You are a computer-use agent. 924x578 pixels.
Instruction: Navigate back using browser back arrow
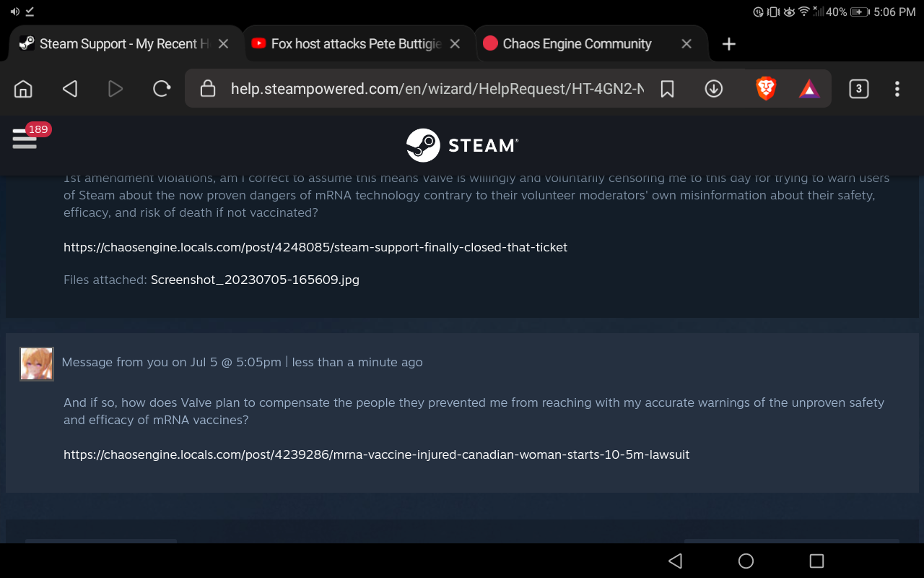coord(69,89)
